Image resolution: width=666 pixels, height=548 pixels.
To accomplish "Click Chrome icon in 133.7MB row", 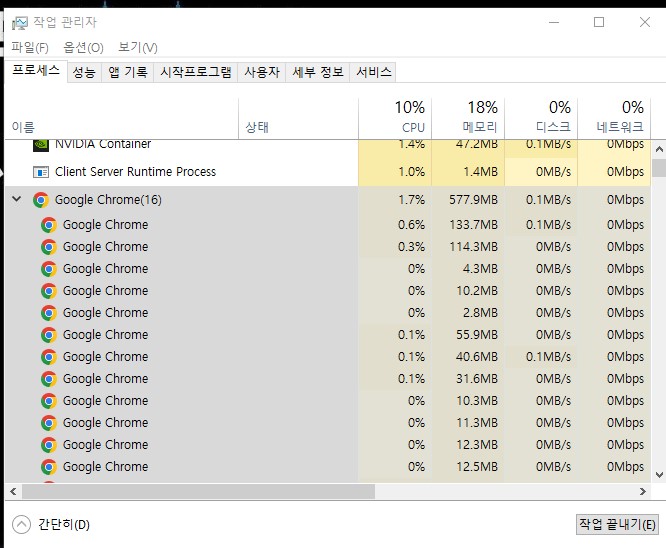I will click(49, 225).
